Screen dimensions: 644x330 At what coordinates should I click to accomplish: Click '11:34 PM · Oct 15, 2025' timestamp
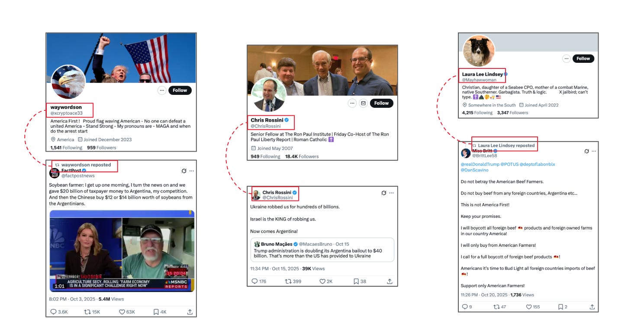pos(274,269)
